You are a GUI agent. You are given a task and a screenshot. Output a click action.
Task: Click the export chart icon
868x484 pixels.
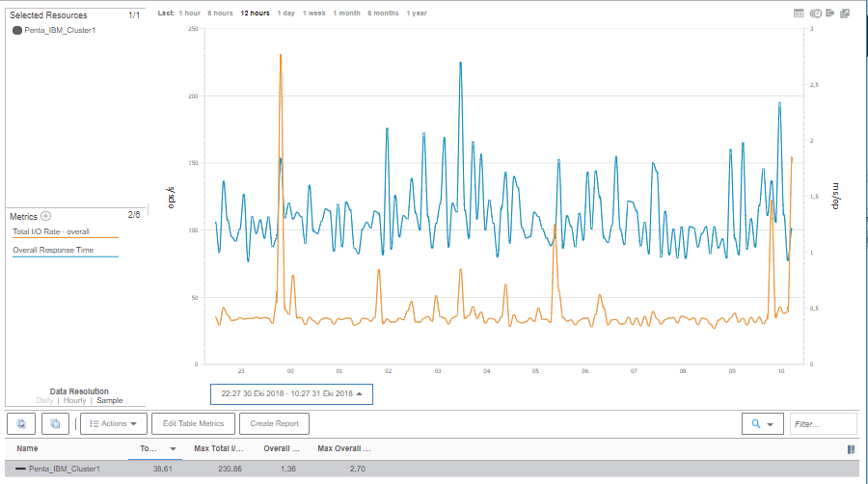click(829, 13)
